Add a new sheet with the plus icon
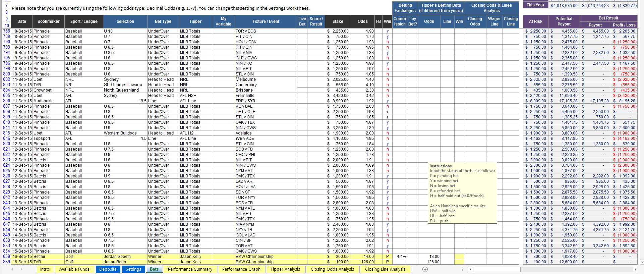The image size is (644, 274). pyautogui.click(x=425, y=269)
